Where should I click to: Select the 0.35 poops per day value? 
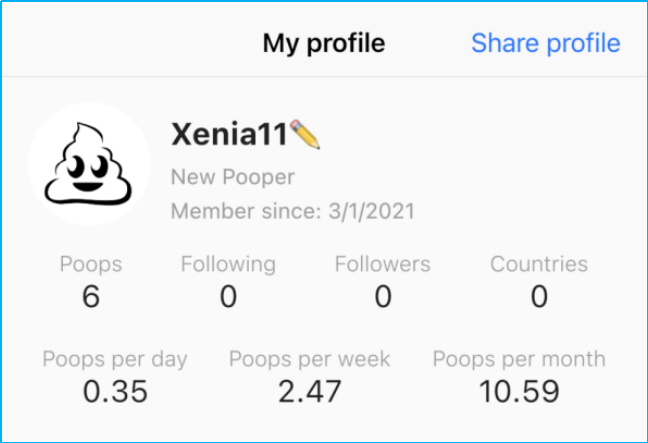[x=115, y=391]
